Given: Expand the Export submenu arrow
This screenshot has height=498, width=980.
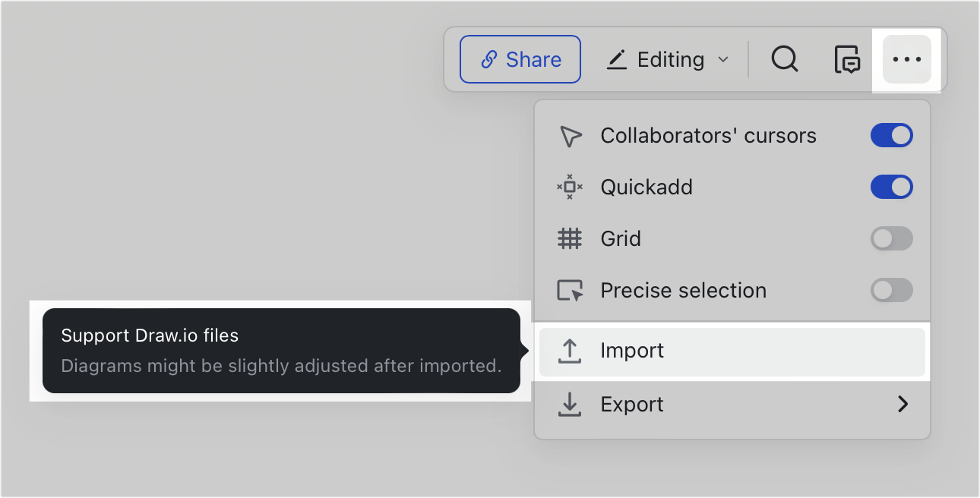Looking at the screenshot, I should tap(903, 404).
